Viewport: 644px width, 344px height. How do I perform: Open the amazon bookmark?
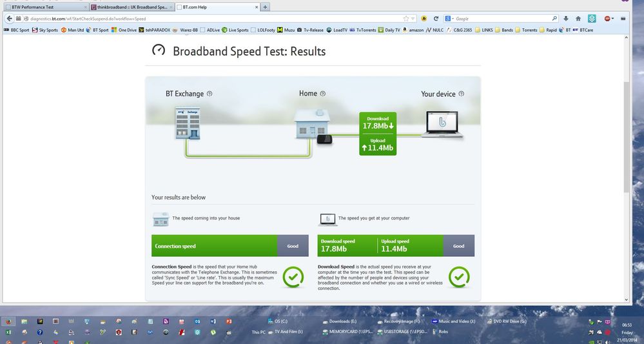click(x=413, y=30)
